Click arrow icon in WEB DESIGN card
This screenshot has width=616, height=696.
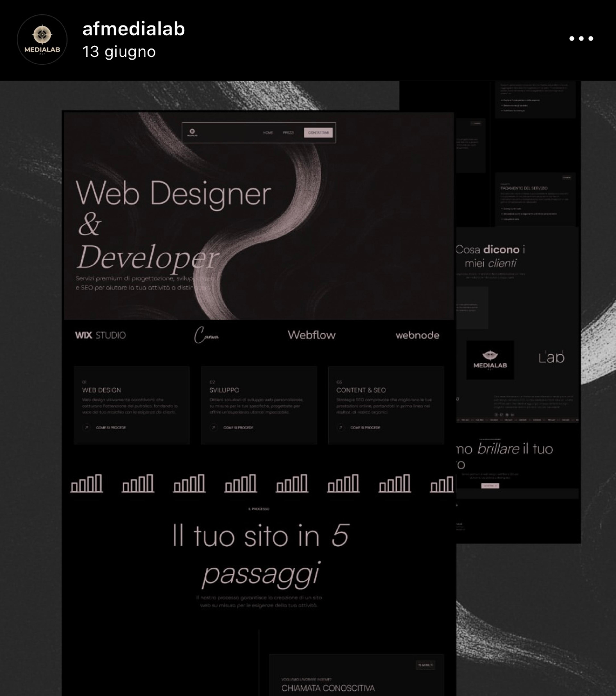(86, 427)
